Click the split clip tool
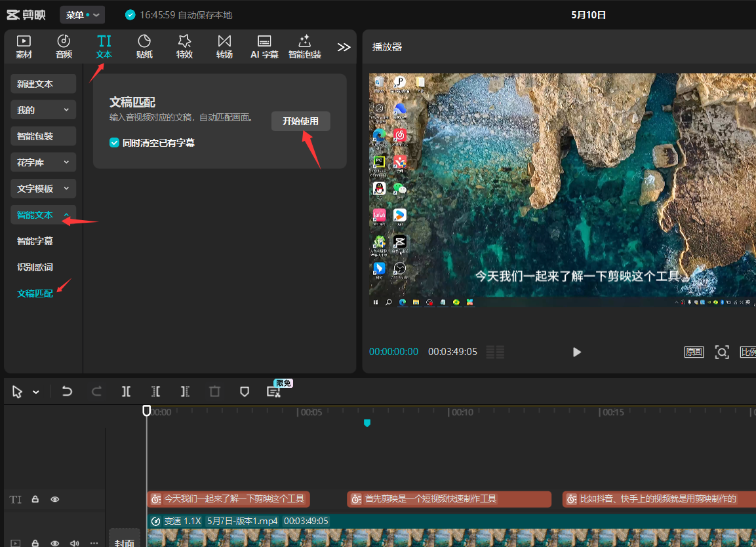Viewport: 756px width, 547px height. click(x=126, y=392)
